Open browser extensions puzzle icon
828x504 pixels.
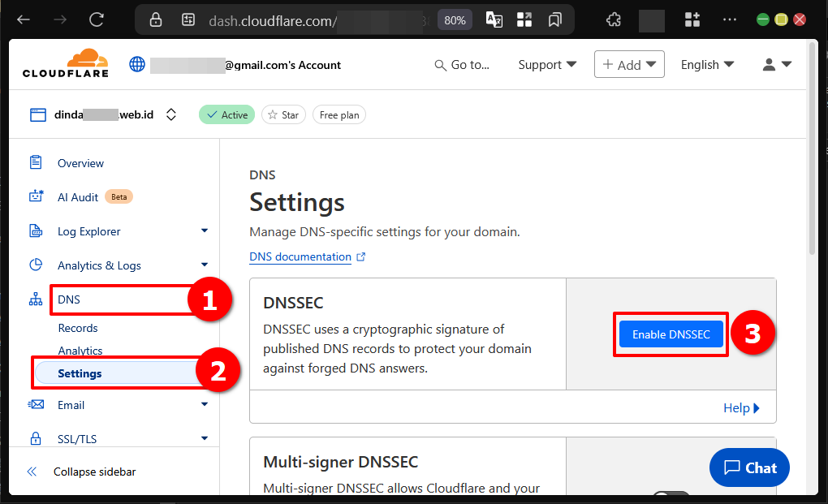tap(614, 20)
